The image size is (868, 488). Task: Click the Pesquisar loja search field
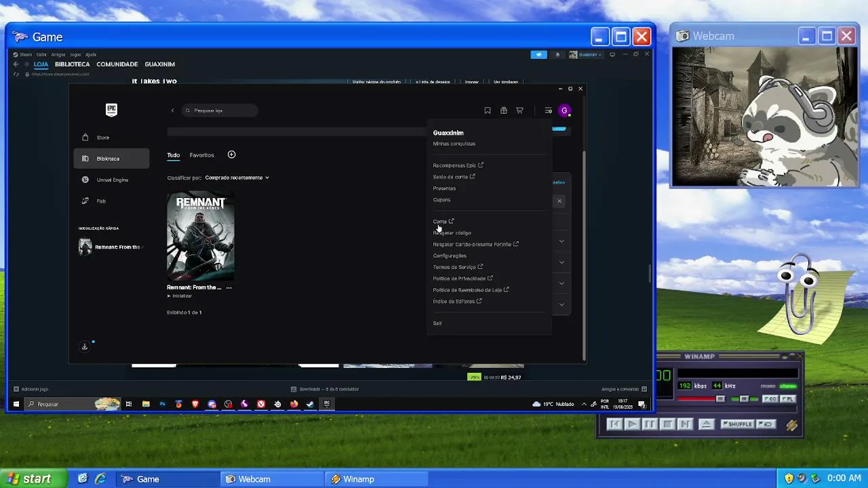click(220, 110)
